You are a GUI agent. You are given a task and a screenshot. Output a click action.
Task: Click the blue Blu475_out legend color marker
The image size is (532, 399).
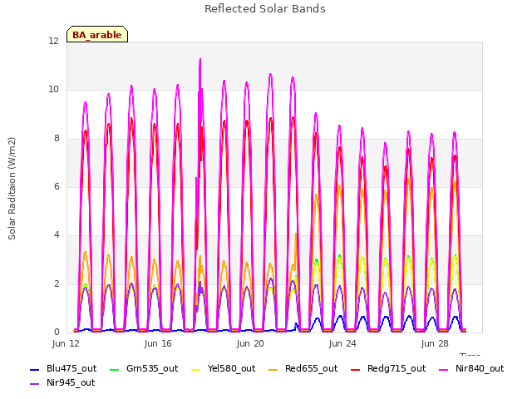tap(35, 369)
